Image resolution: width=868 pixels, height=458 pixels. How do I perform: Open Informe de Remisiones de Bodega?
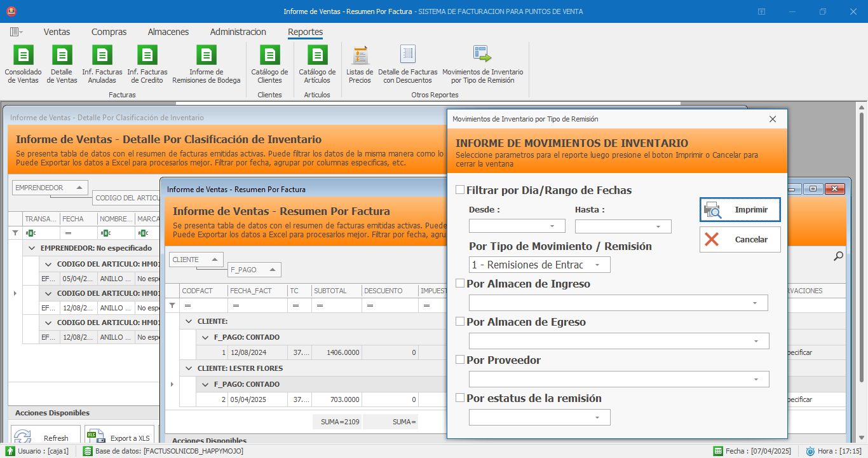pos(207,64)
